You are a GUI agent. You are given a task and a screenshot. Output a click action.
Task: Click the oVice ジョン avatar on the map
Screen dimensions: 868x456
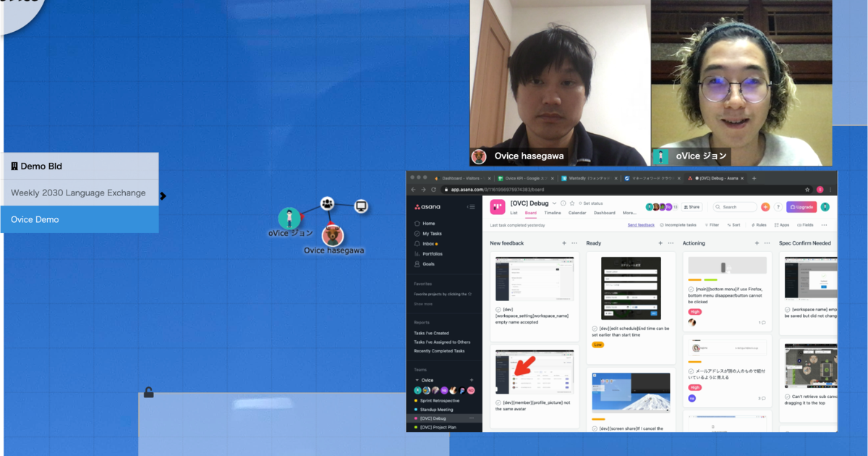tap(289, 218)
